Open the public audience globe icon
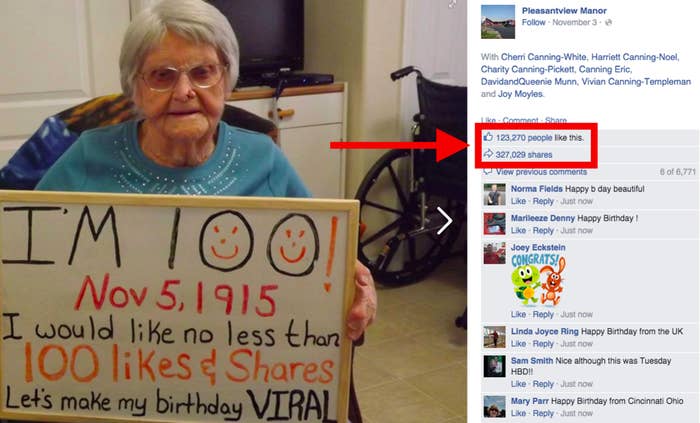 pyautogui.click(x=608, y=22)
